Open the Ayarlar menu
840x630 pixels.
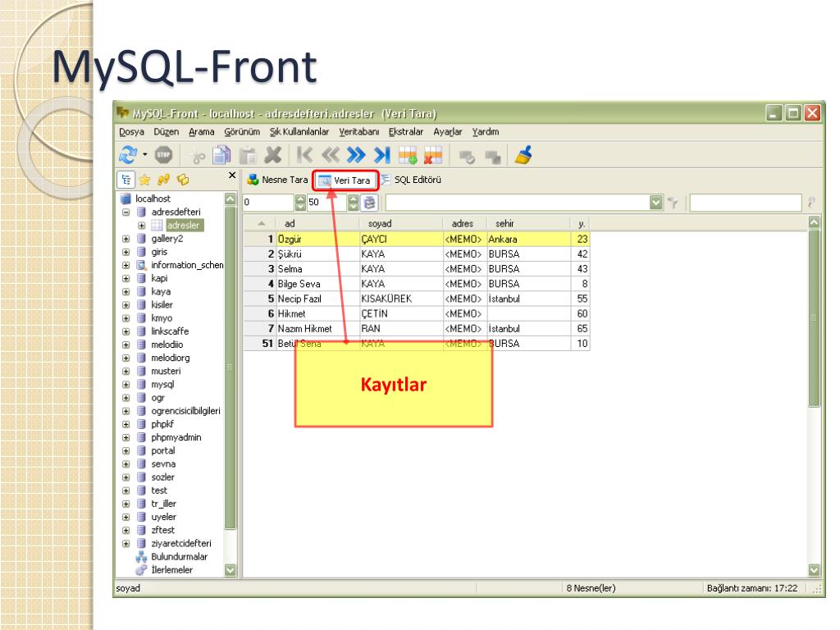pos(447,132)
